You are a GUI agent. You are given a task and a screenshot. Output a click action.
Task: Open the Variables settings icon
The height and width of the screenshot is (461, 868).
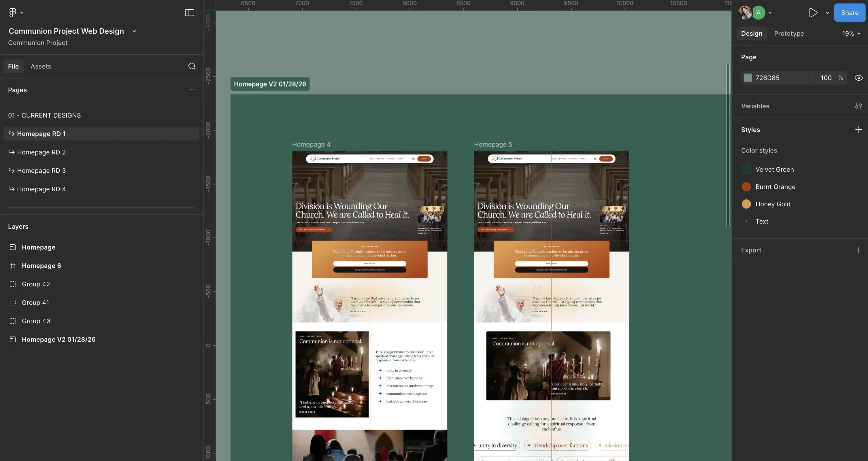[858, 106]
